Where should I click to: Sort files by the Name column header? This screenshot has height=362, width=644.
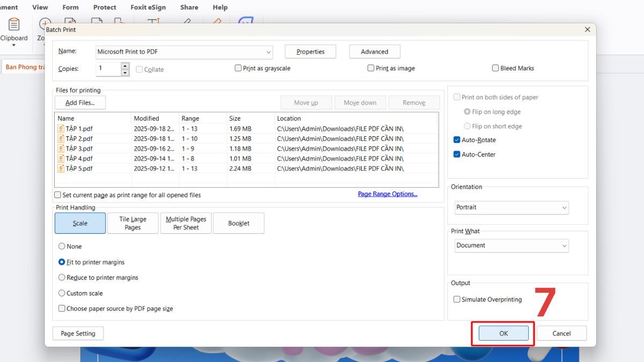93,119
